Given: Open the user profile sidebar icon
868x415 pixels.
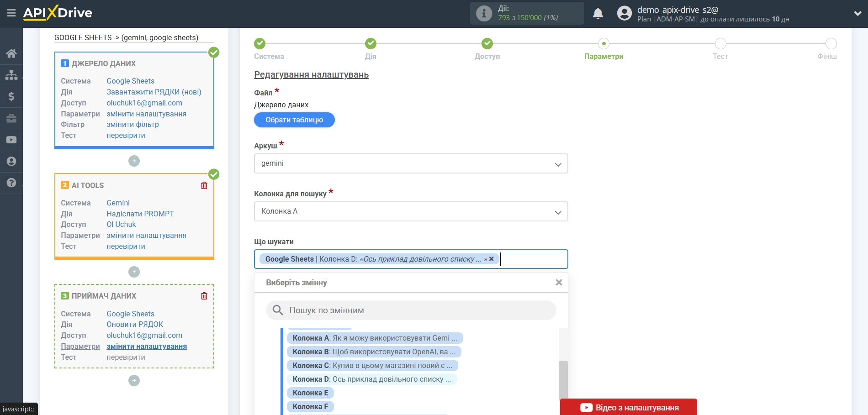Looking at the screenshot, I should tap(11, 161).
